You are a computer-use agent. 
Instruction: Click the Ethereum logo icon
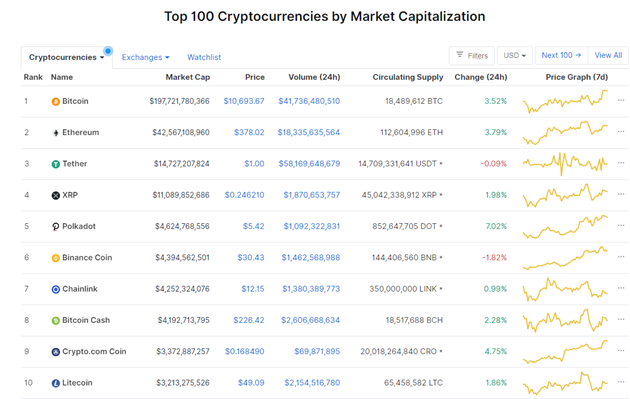(x=56, y=133)
